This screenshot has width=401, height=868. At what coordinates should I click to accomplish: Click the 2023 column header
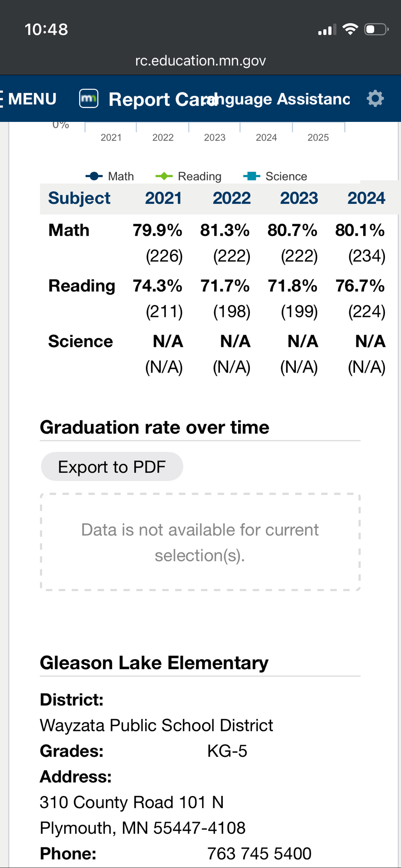coord(299,198)
